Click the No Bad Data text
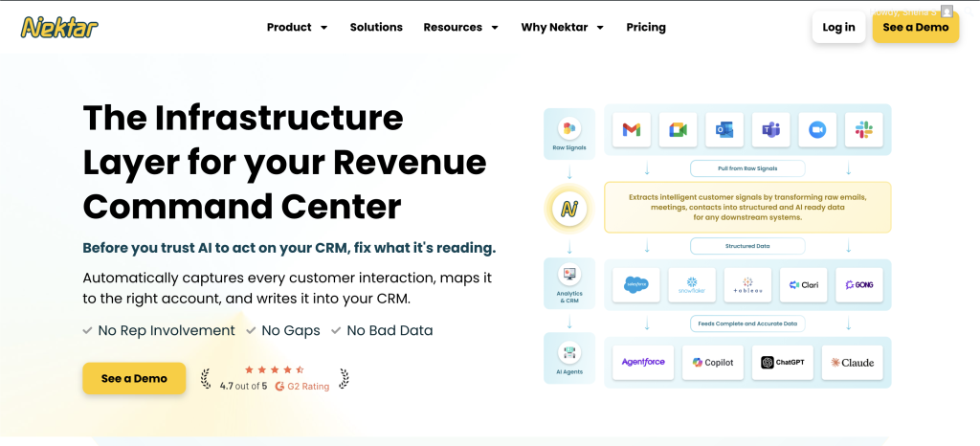The height and width of the screenshot is (446, 980). pos(390,330)
